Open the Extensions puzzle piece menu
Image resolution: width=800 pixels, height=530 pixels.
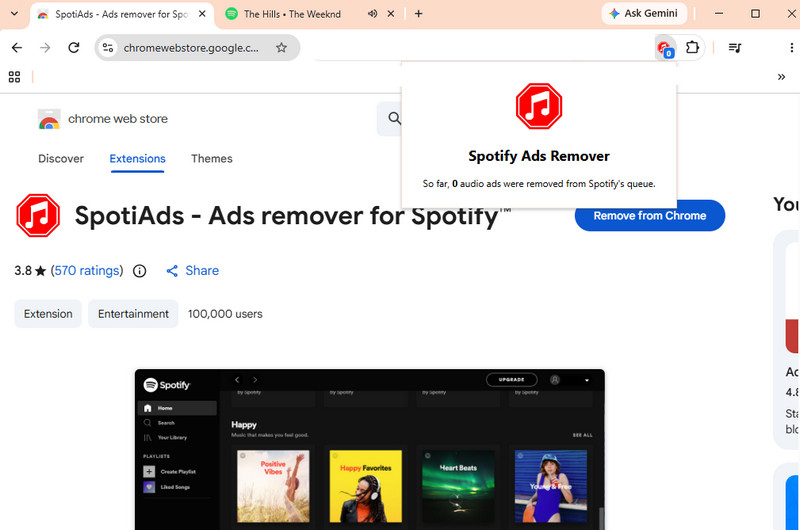692,48
